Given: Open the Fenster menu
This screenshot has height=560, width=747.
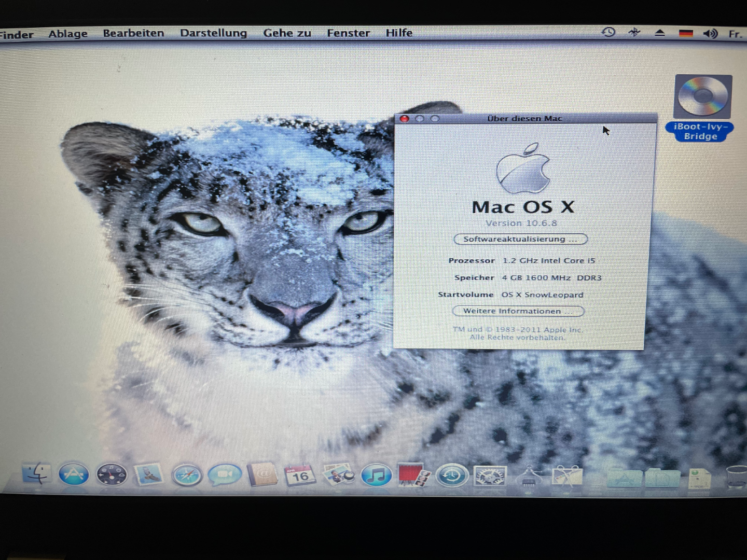Looking at the screenshot, I should click(x=348, y=33).
